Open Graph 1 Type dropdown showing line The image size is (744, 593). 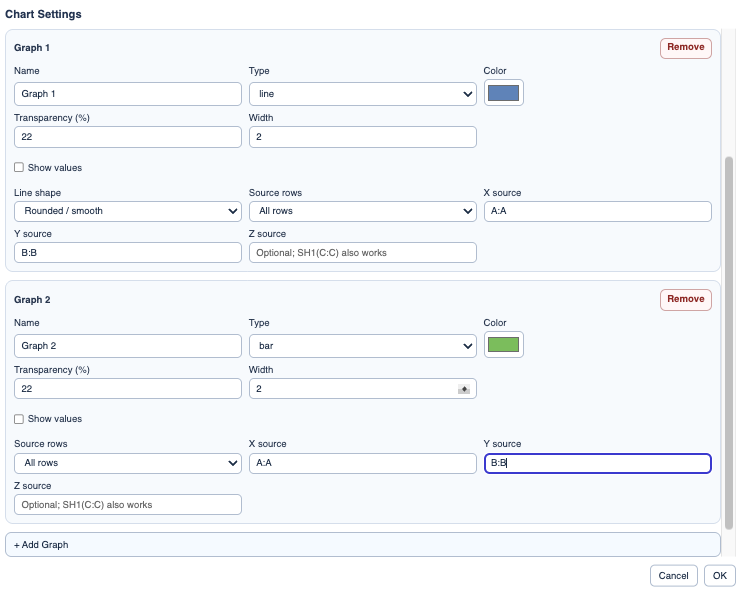pos(363,94)
